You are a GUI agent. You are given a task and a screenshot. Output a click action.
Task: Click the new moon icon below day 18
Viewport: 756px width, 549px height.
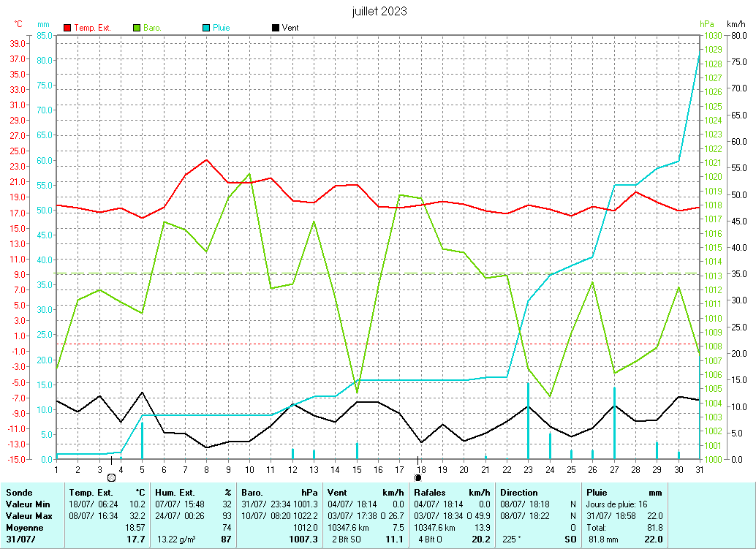[x=417, y=477]
